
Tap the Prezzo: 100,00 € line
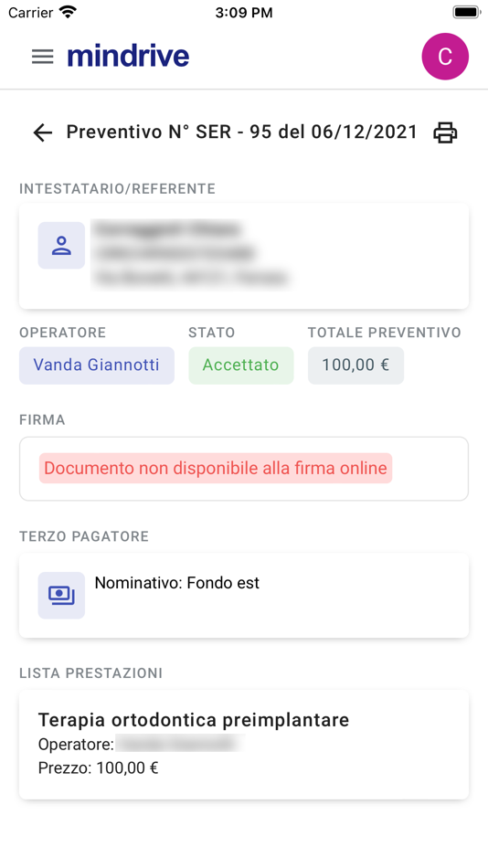tap(98, 768)
